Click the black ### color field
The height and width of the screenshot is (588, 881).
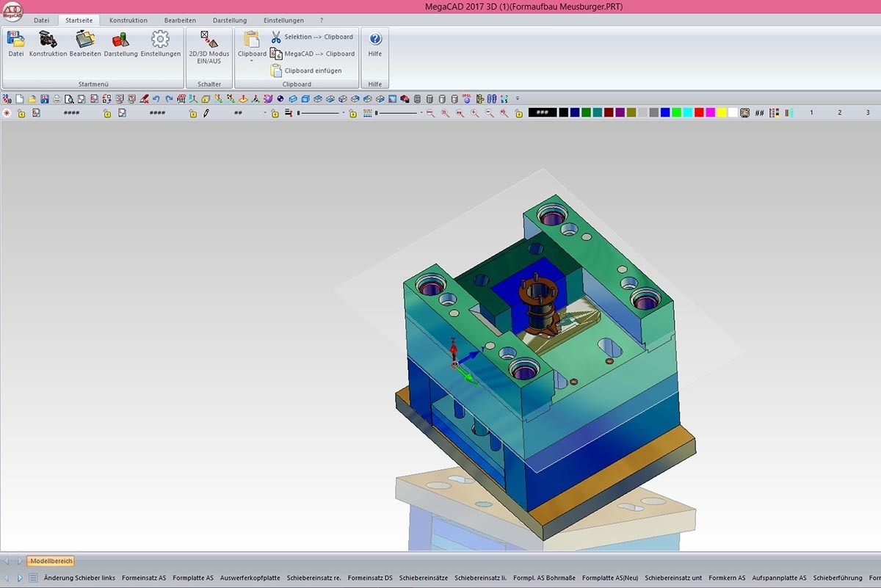pyautogui.click(x=542, y=112)
